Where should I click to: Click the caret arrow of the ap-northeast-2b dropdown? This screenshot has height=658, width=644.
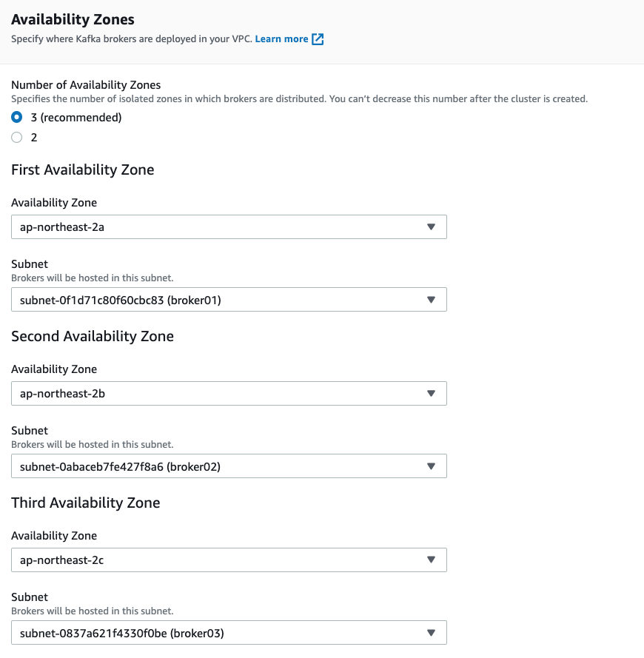(x=431, y=394)
